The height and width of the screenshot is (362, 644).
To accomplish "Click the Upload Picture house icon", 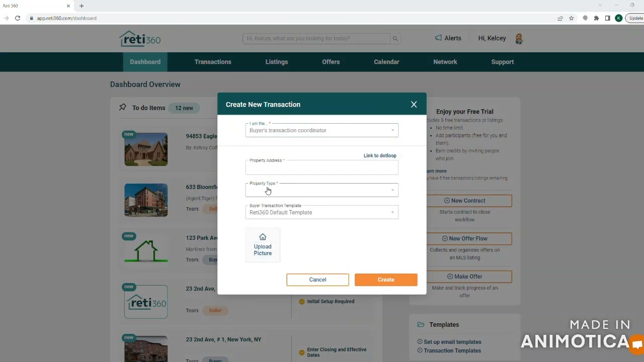I will [x=263, y=237].
